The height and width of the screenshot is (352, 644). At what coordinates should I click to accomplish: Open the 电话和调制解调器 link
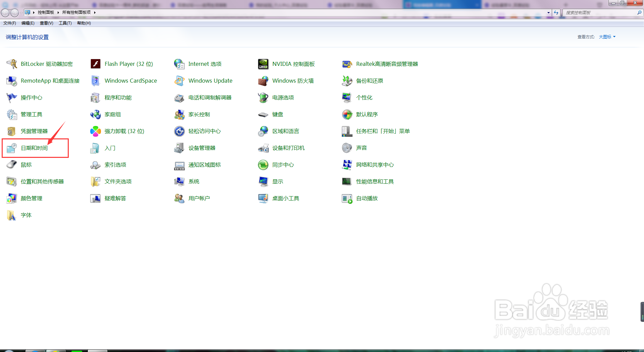point(210,97)
